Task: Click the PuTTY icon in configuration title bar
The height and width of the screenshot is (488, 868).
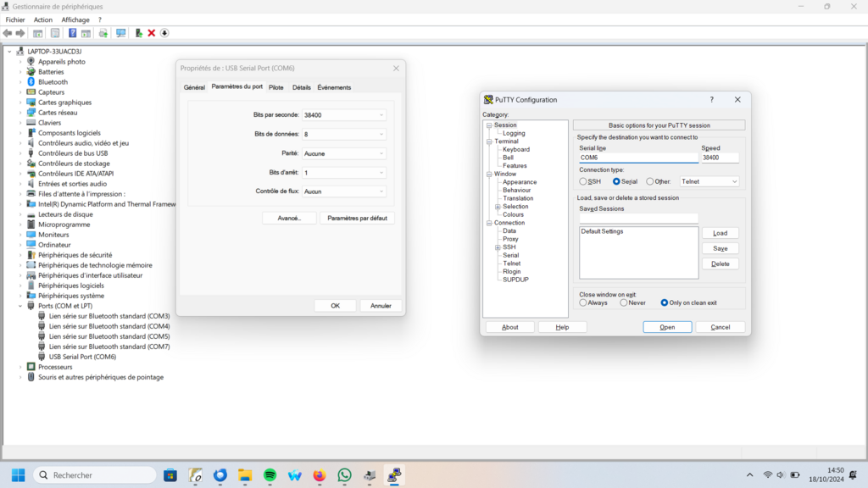Action: coord(488,100)
